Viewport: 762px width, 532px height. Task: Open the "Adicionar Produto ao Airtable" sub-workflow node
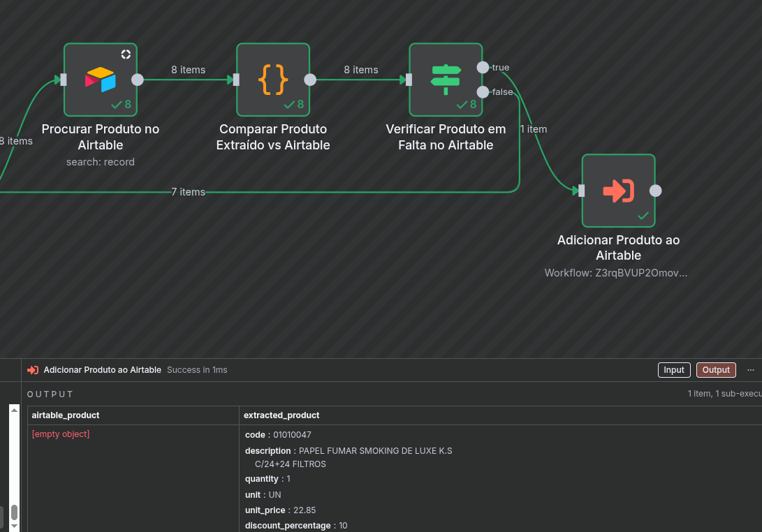[618, 190]
